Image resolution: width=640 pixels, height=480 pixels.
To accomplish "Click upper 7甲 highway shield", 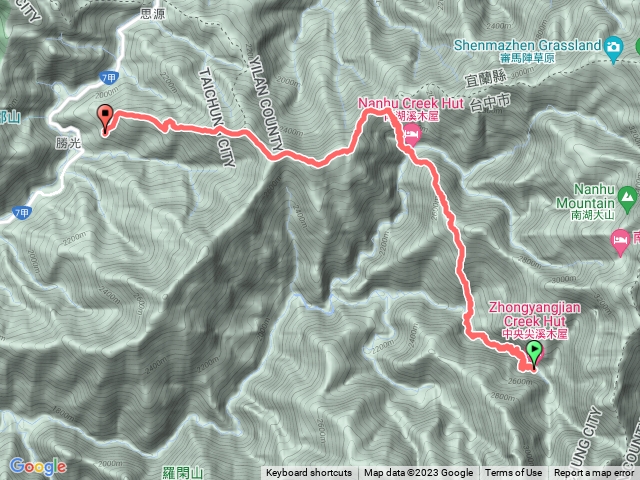I will coord(109,78).
